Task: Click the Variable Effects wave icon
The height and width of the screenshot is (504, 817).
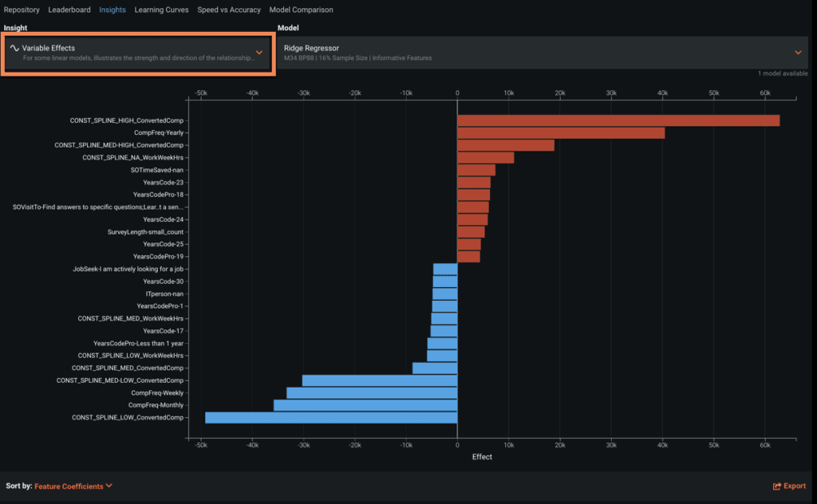Action: (x=14, y=48)
